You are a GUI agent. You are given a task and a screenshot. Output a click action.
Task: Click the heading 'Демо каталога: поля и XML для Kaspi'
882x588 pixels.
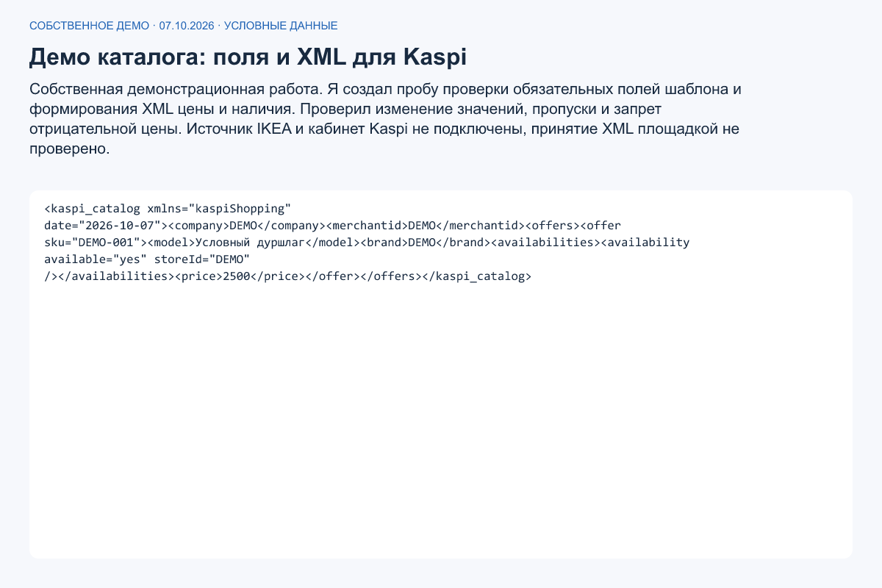tap(248, 57)
